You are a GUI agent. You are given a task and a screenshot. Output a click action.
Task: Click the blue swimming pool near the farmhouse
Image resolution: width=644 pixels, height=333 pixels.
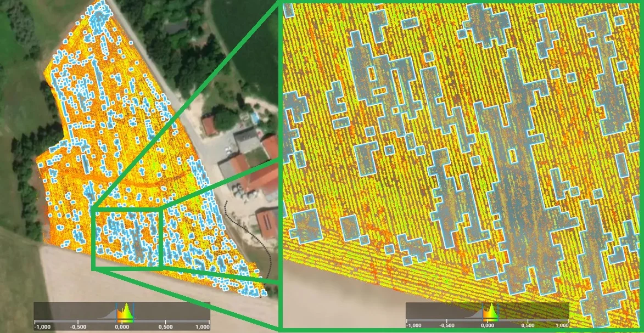coord(255,117)
